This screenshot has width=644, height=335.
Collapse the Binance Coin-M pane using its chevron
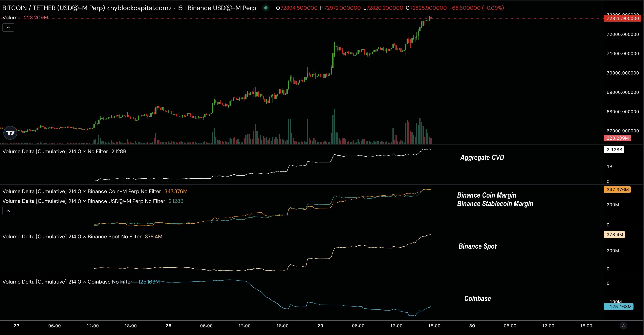pos(8,211)
